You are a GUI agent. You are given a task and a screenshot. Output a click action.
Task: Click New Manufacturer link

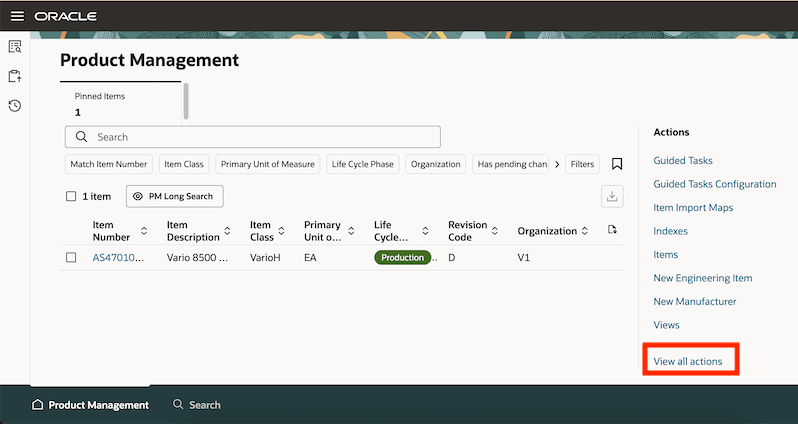695,301
